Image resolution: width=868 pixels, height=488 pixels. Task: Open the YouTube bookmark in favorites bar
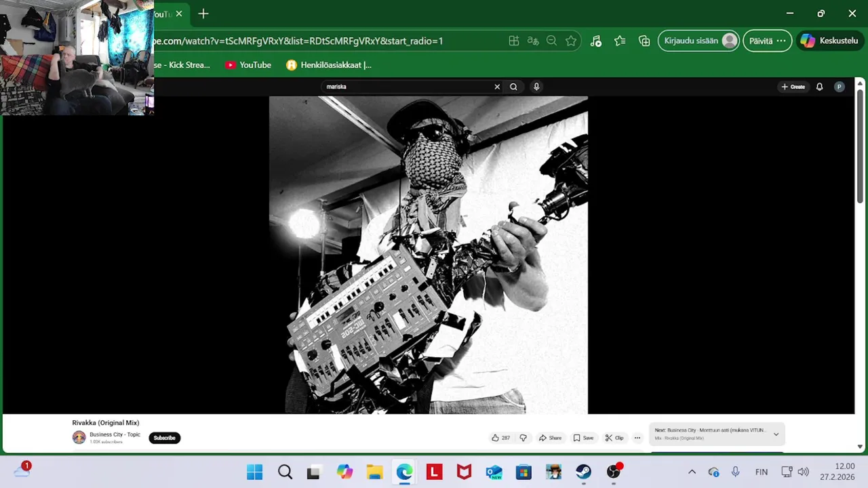coord(248,65)
